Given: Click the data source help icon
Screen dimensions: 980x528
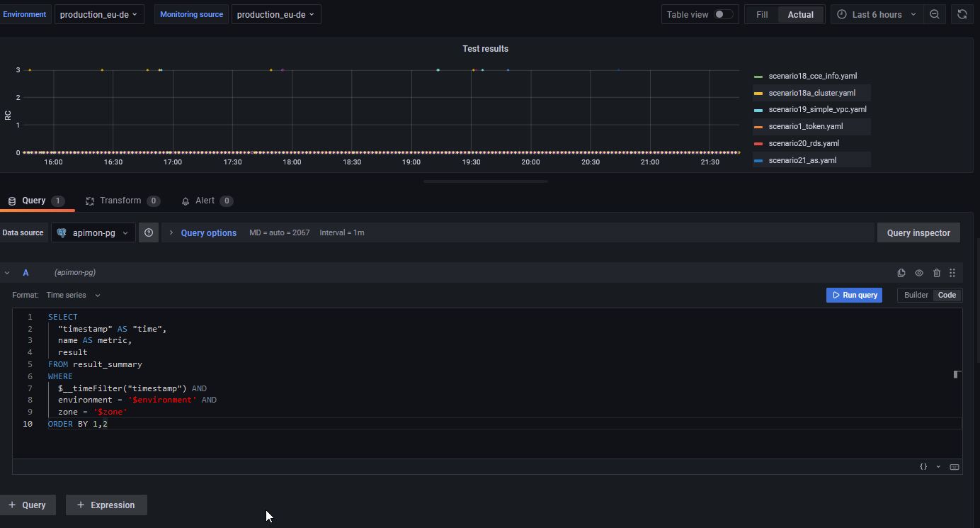Looking at the screenshot, I should 149,232.
